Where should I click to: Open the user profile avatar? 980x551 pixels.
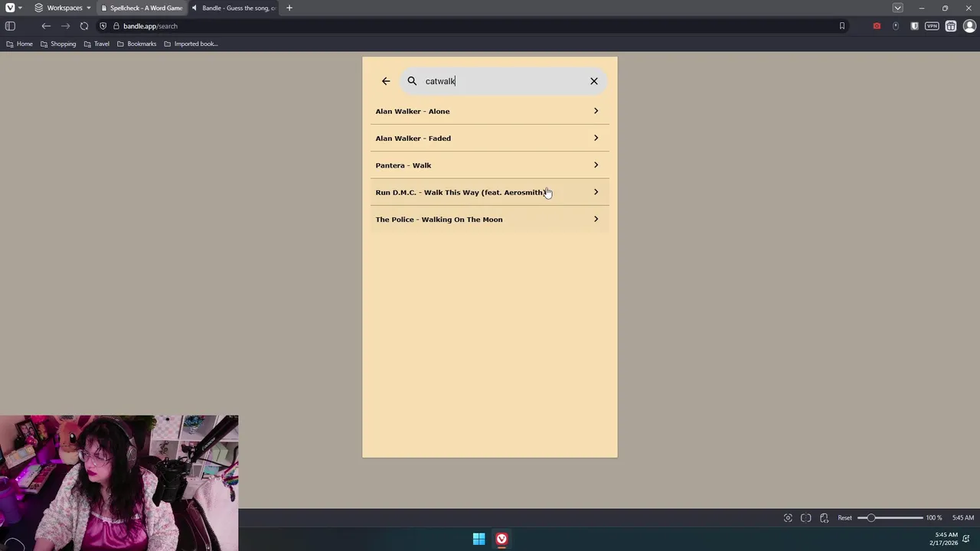(x=969, y=26)
